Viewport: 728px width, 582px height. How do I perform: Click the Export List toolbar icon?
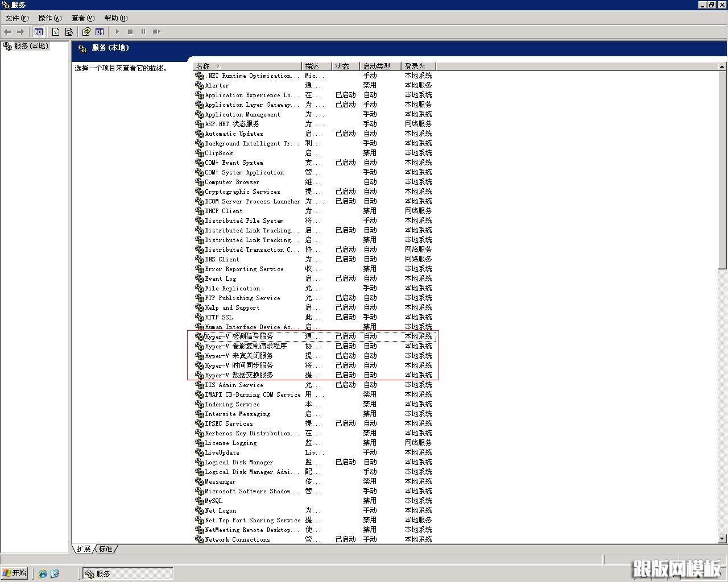coord(69,32)
